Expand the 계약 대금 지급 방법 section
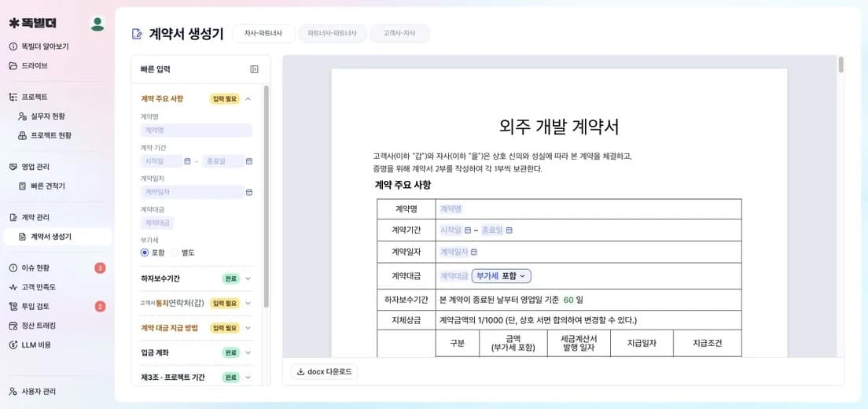Viewport: 868px width, 409px height. click(x=248, y=328)
